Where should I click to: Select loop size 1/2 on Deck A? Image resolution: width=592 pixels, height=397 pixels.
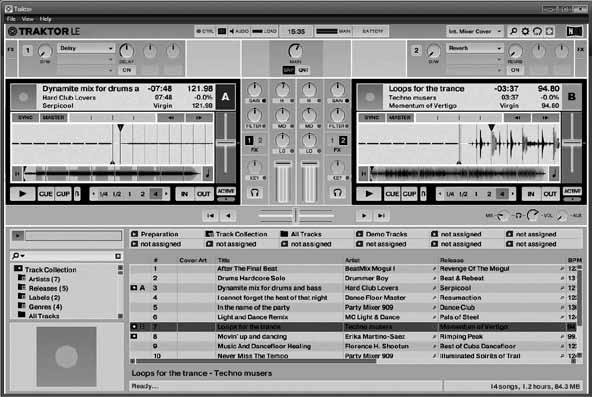(x=117, y=194)
